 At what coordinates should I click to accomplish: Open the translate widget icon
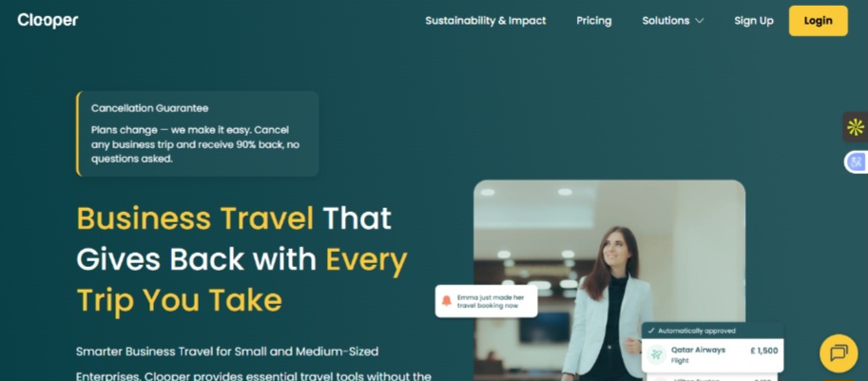click(857, 162)
